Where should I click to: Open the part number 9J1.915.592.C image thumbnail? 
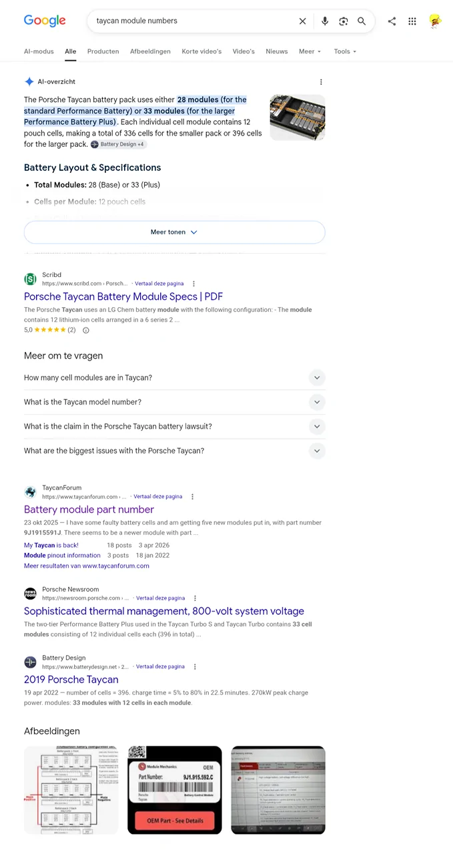[174, 790]
